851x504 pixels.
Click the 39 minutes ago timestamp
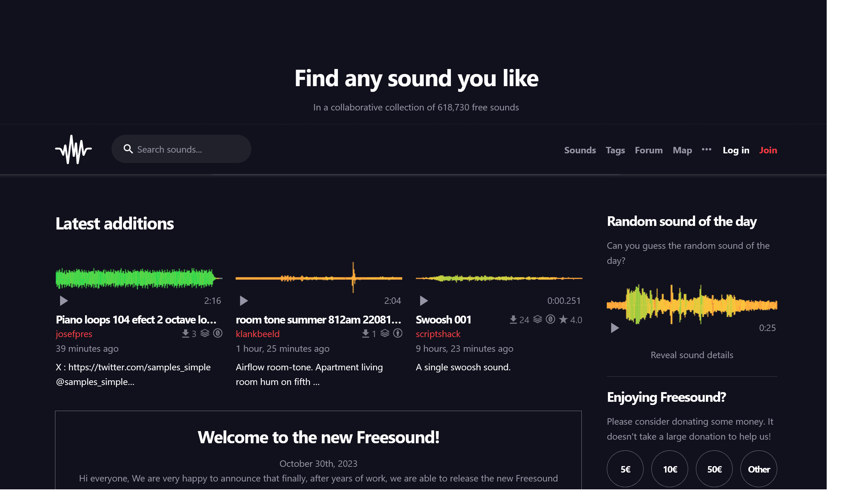tap(87, 349)
